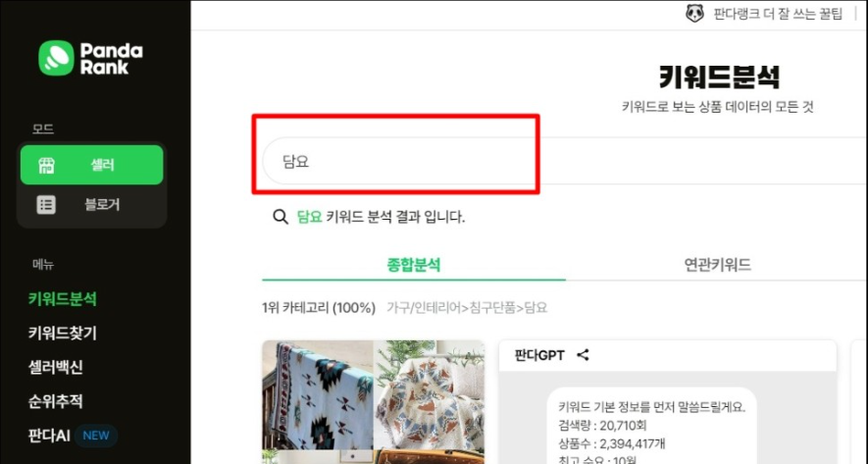
Task: Focus the keyword search field containing 담요
Action: pyautogui.click(x=565, y=161)
